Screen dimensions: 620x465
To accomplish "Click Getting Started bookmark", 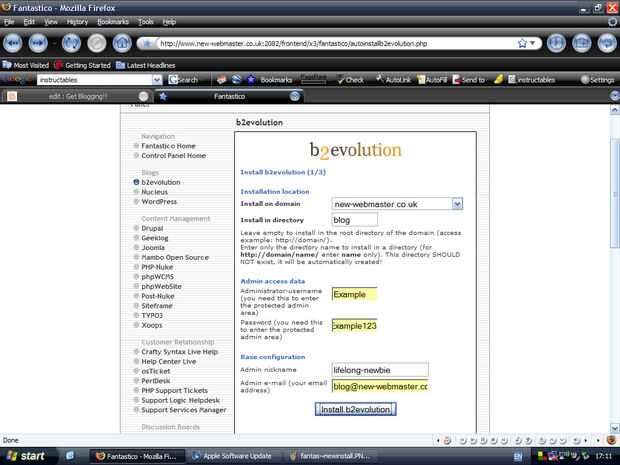I will coord(83,65).
